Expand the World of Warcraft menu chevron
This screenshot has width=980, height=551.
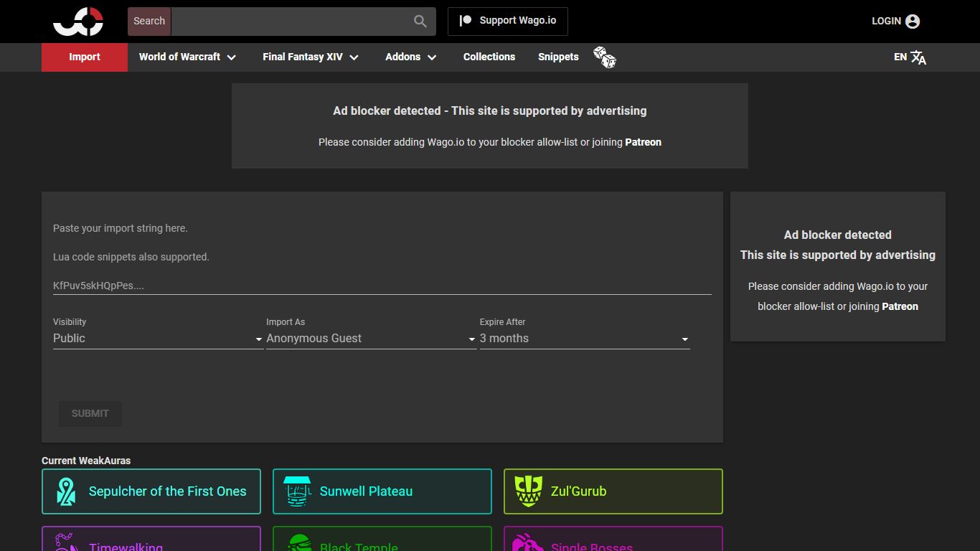[x=232, y=57]
